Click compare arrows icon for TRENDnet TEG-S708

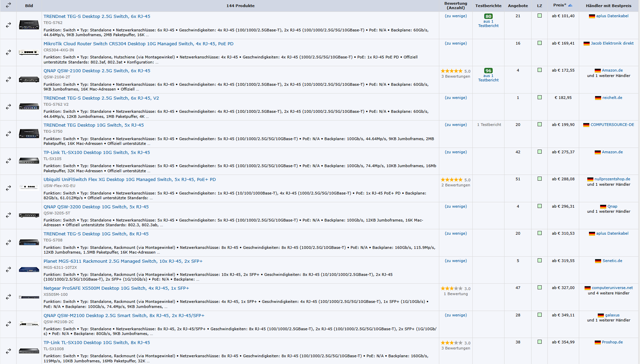8,243
